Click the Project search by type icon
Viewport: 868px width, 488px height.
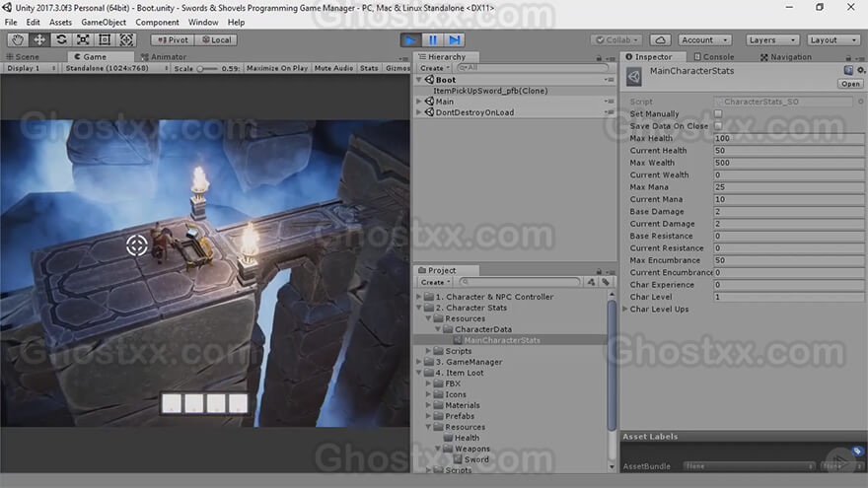[591, 282]
